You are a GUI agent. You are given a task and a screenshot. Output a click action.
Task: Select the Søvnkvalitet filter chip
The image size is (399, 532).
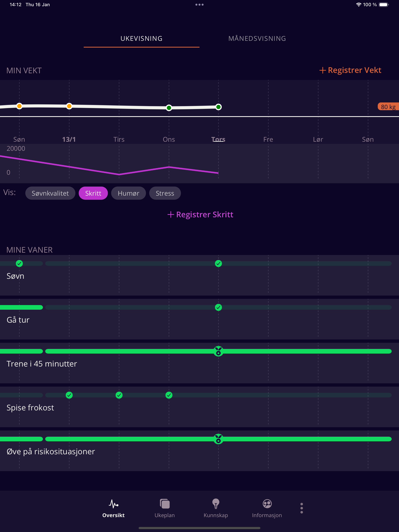(50, 193)
